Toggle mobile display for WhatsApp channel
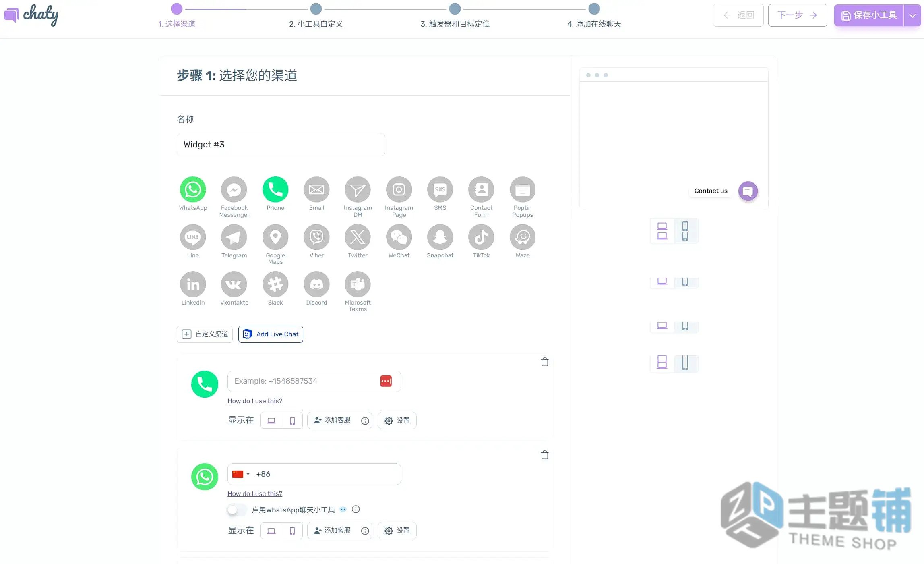The width and height of the screenshot is (924, 564). [x=292, y=531]
